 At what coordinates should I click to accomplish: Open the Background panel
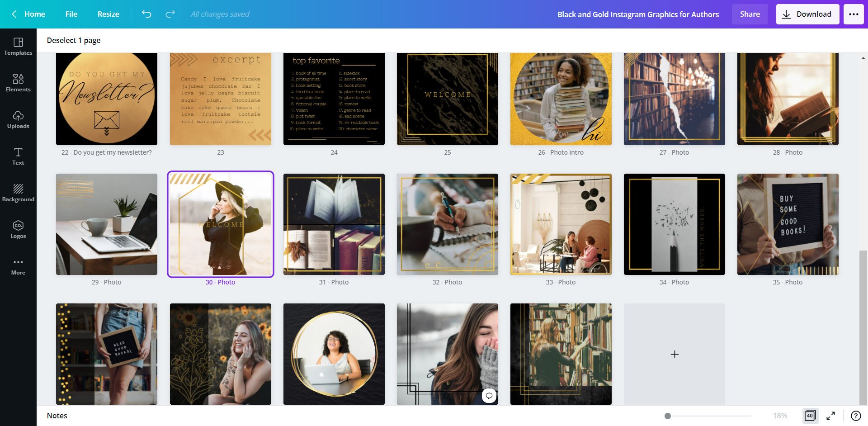[x=18, y=192]
